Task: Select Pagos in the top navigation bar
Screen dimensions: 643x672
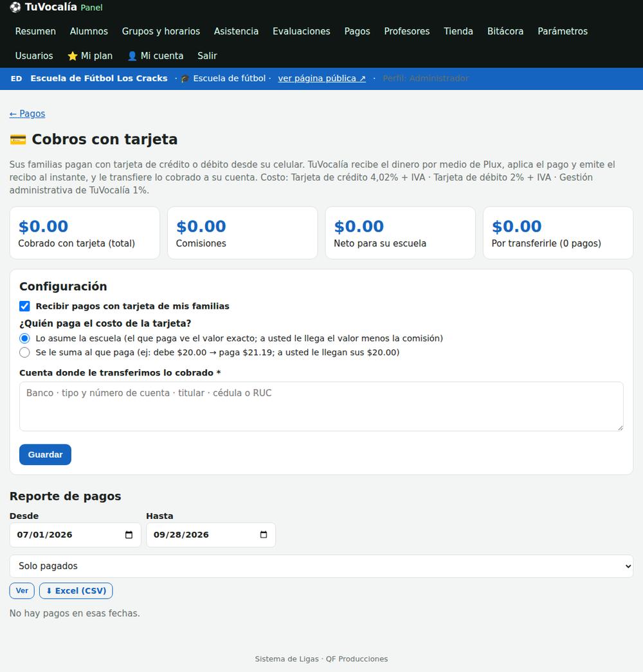Action: pos(357,32)
